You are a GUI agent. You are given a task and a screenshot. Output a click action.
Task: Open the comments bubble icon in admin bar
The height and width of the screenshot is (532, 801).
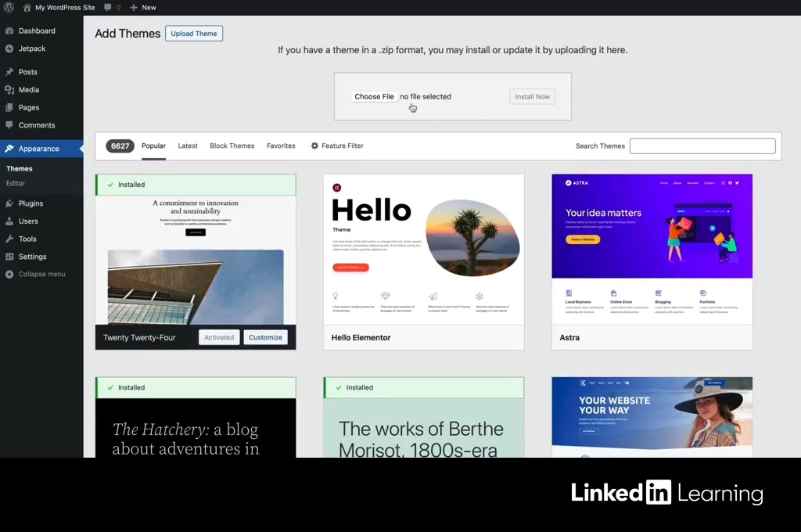pos(108,7)
